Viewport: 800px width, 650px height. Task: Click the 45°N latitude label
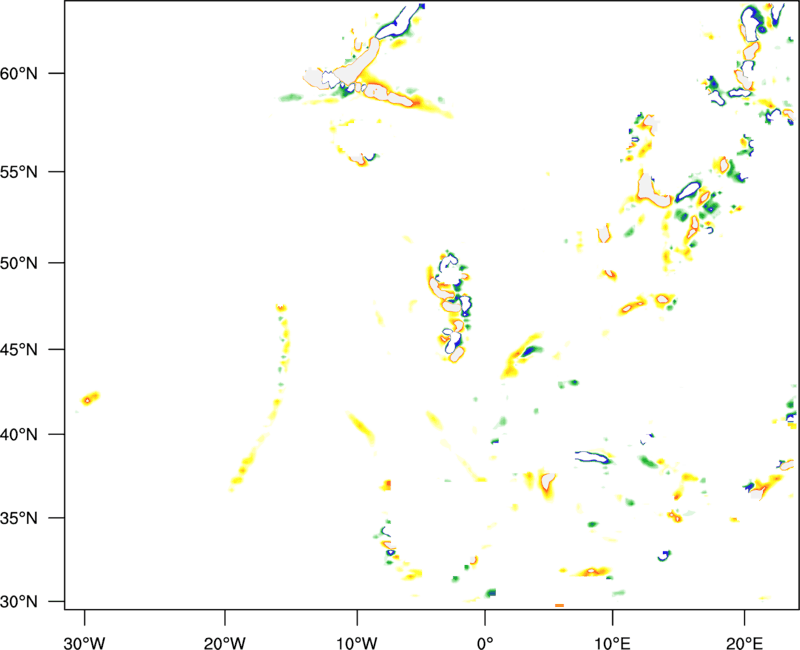[19, 349]
